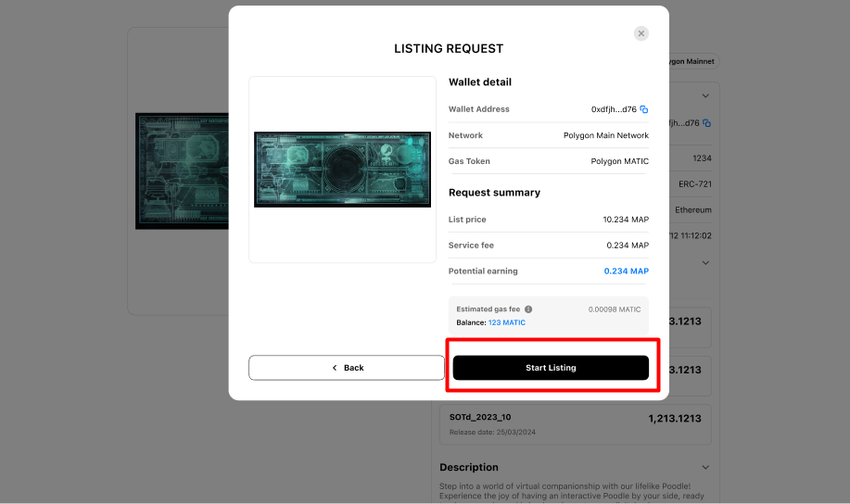The width and height of the screenshot is (850, 504).
Task: Click copy icon in background details panel
Action: tap(706, 123)
